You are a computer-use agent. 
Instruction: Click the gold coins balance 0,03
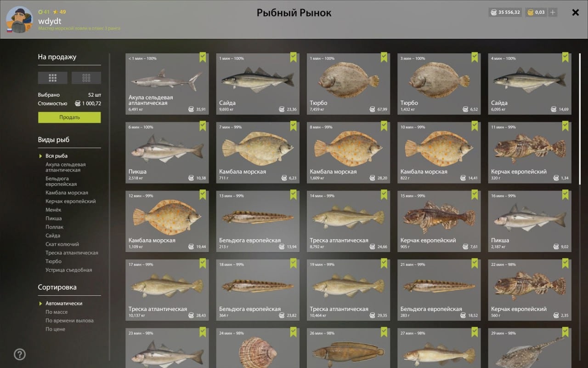click(536, 12)
